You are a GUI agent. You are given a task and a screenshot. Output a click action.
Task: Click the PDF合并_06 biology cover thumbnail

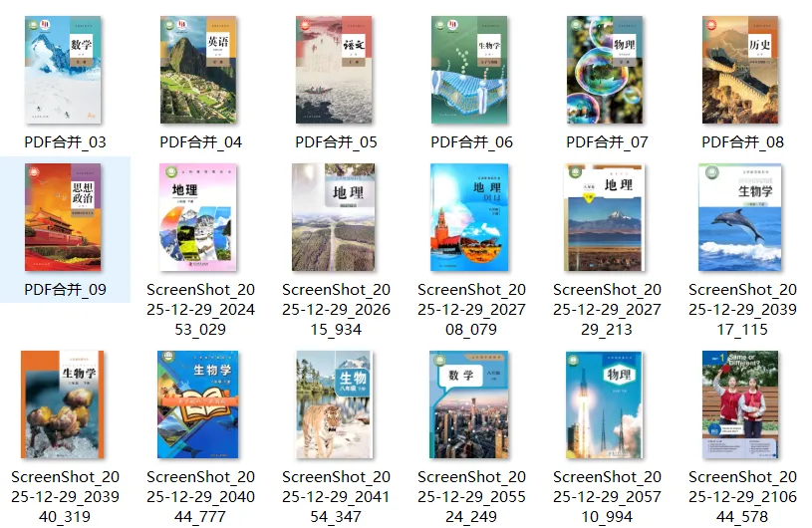pyautogui.click(x=469, y=70)
